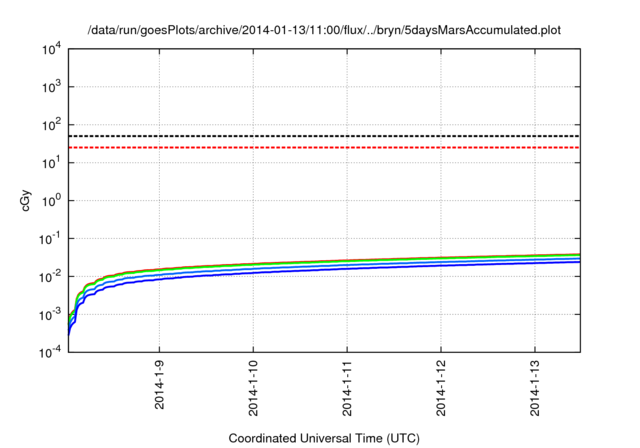Select the 10^0 y-axis label
Screen dimensions: 640x448
coord(52,200)
